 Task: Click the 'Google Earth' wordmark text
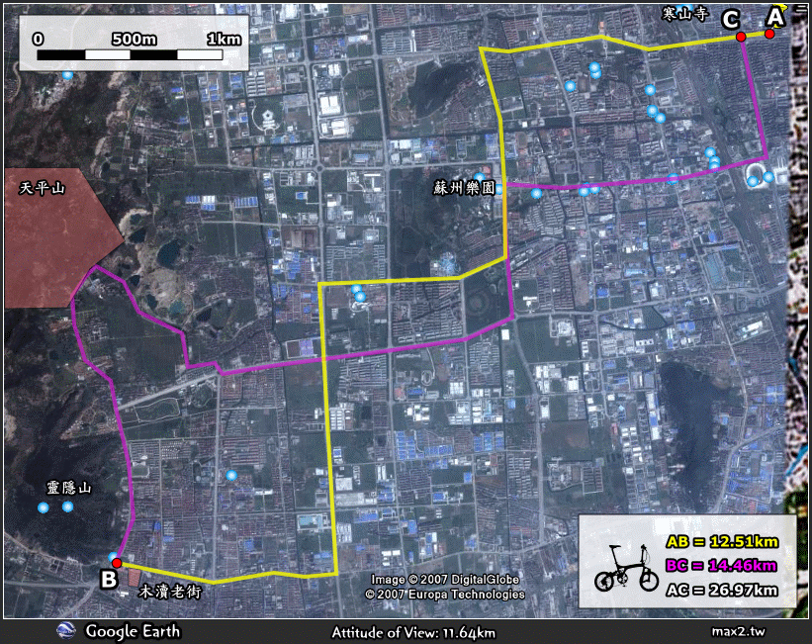coord(133,631)
